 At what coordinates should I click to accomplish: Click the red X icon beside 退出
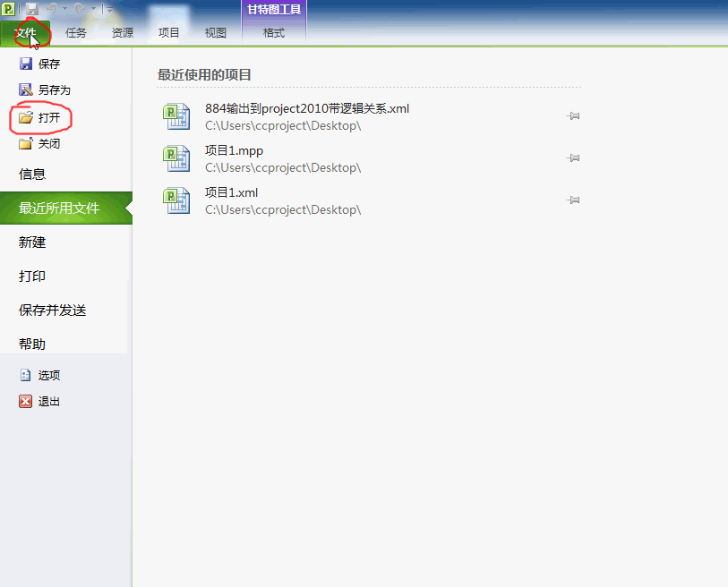click(26, 402)
